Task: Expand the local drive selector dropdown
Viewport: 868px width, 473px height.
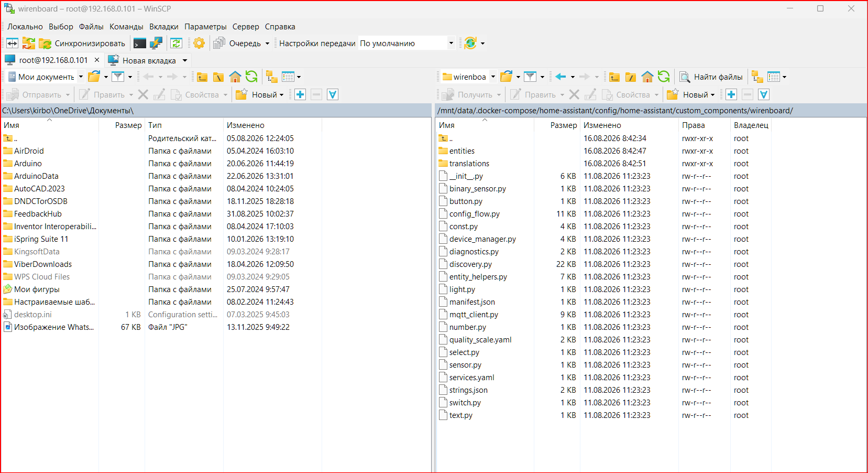Action: coord(81,77)
